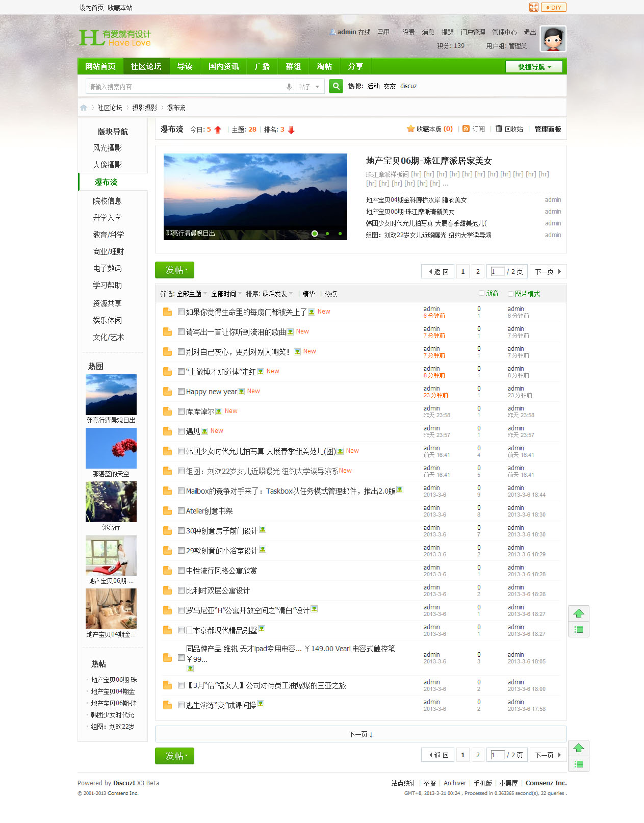This screenshot has width=644, height=823.
Task: Open the 快捷导航 dropdown
Action: pos(534,67)
